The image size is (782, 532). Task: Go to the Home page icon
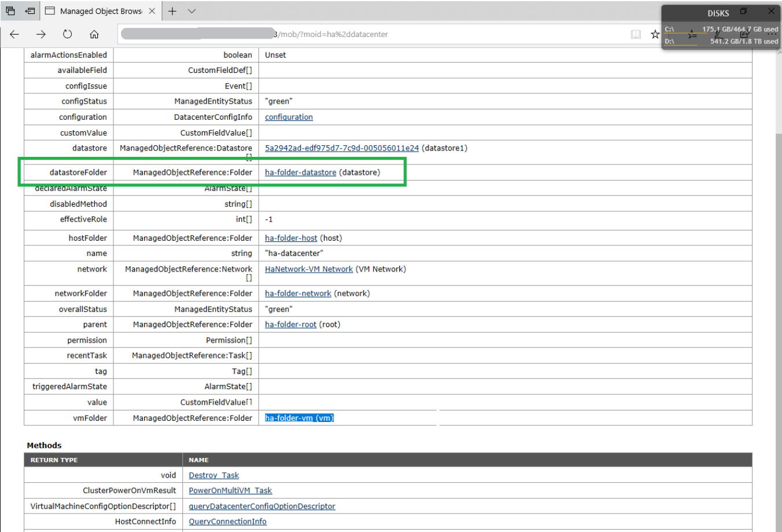click(94, 34)
